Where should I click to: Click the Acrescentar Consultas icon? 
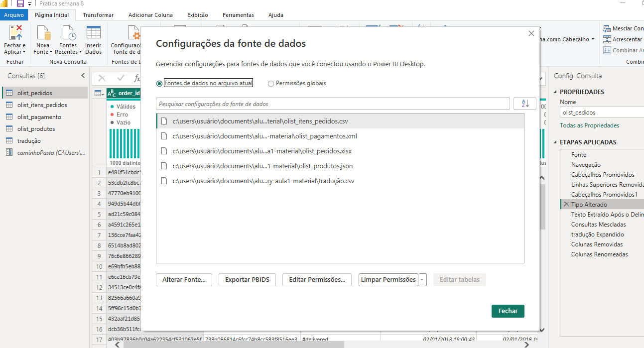607,39
